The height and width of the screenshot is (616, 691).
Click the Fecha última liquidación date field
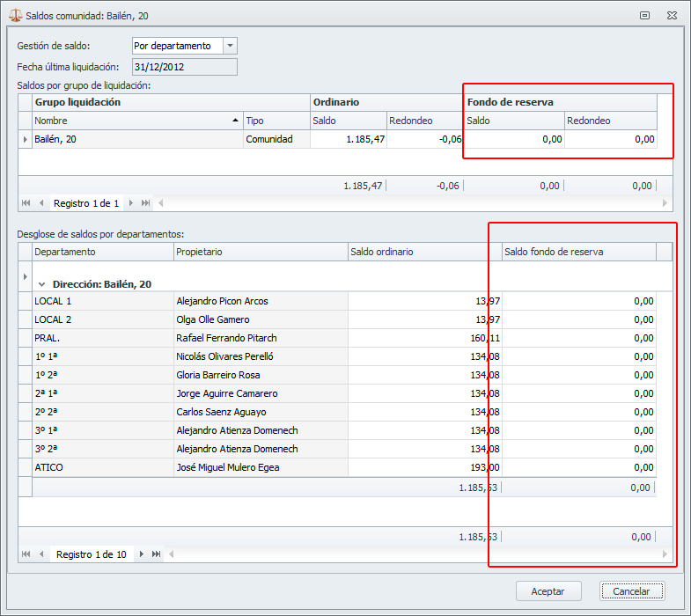[184, 67]
